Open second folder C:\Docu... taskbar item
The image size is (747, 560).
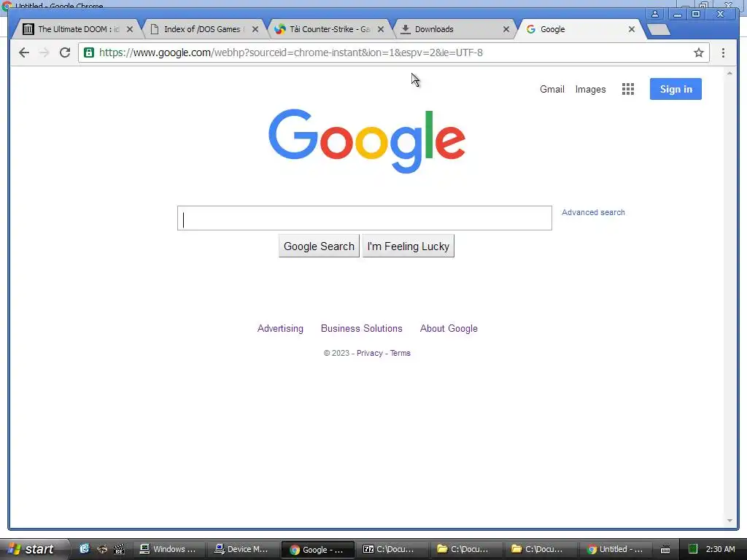click(x=540, y=549)
